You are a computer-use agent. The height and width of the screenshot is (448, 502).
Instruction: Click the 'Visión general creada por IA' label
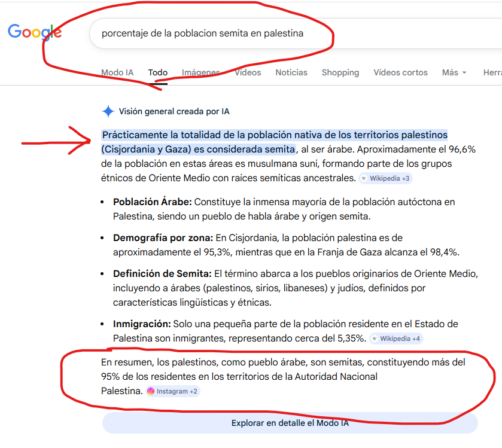pos(174,111)
